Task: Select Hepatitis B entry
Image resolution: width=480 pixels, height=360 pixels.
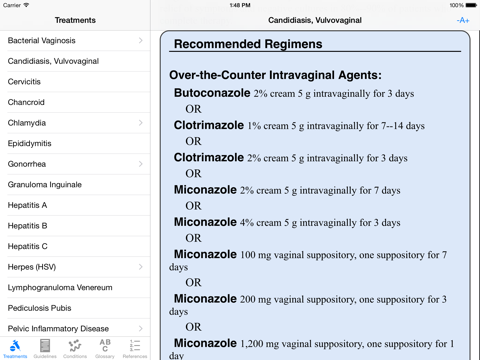Action: [75, 226]
